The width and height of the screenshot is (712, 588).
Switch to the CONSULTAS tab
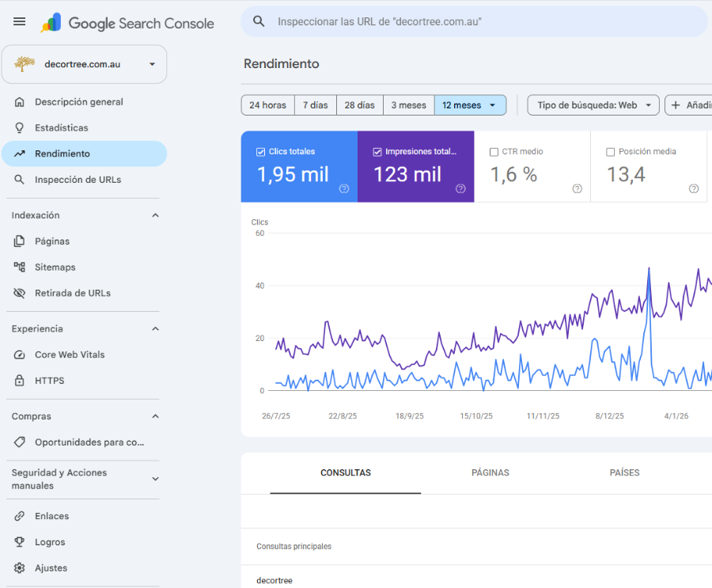(346, 473)
